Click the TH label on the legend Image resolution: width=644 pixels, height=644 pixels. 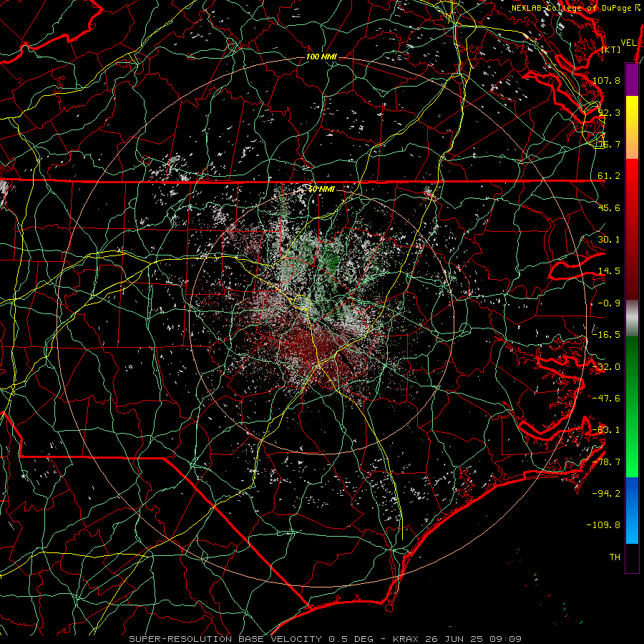coord(615,557)
